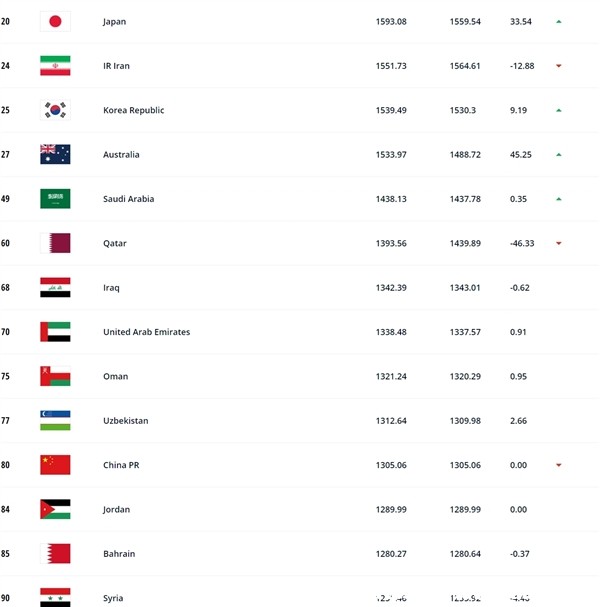Click the red down arrow for Qatar
This screenshot has height=607, width=600.
click(x=559, y=243)
